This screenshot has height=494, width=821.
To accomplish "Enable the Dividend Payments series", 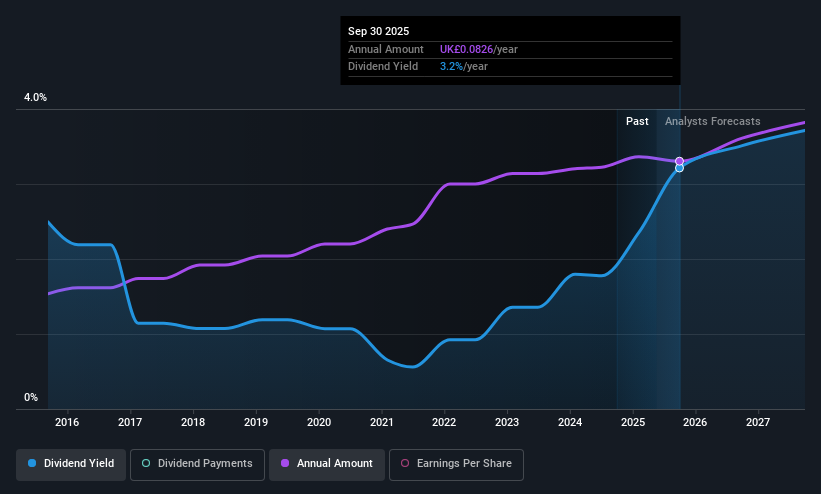I will pyautogui.click(x=197, y=464).
